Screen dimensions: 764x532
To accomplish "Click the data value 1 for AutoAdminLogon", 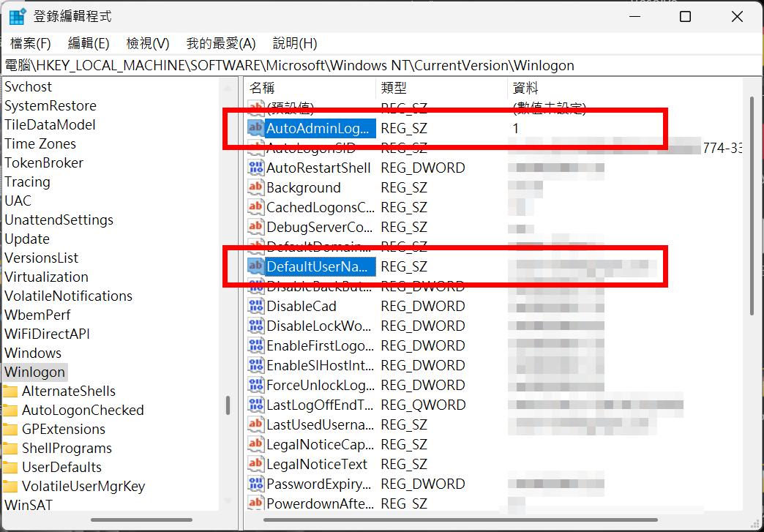I will [x=516, y=128].
